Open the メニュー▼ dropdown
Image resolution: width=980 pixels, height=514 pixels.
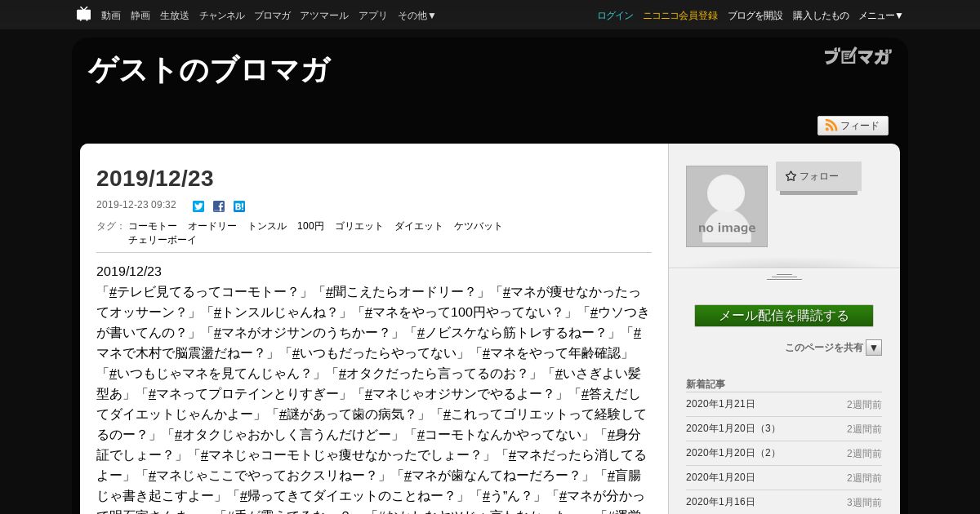pyautogui.click(x=881, y=16)
